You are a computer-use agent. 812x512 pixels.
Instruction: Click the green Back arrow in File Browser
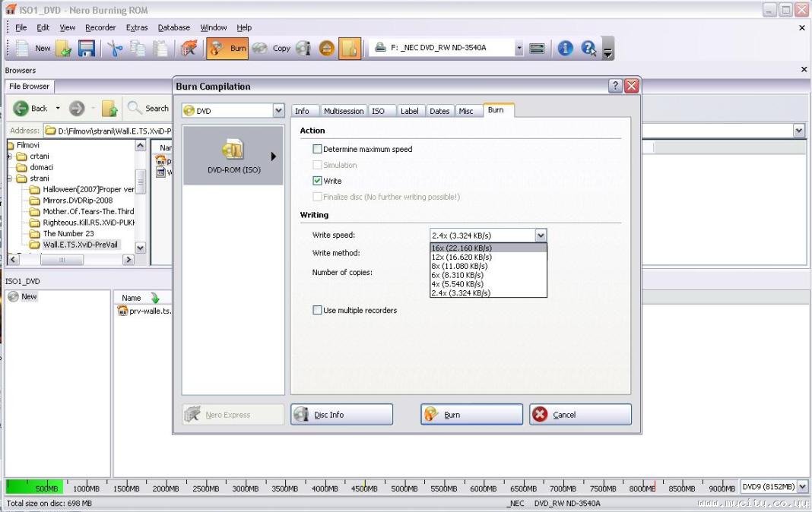click(x=21, y=108)
